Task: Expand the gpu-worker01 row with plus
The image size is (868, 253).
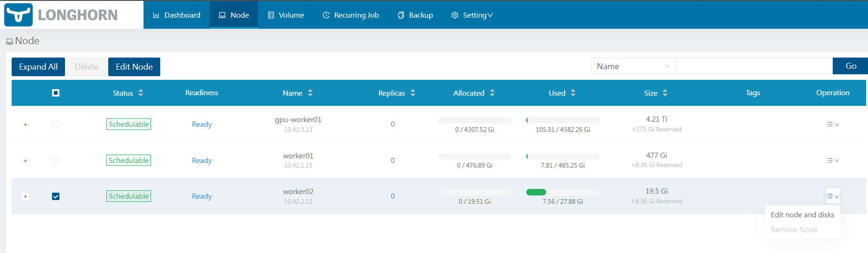Action: coord(26,124)
